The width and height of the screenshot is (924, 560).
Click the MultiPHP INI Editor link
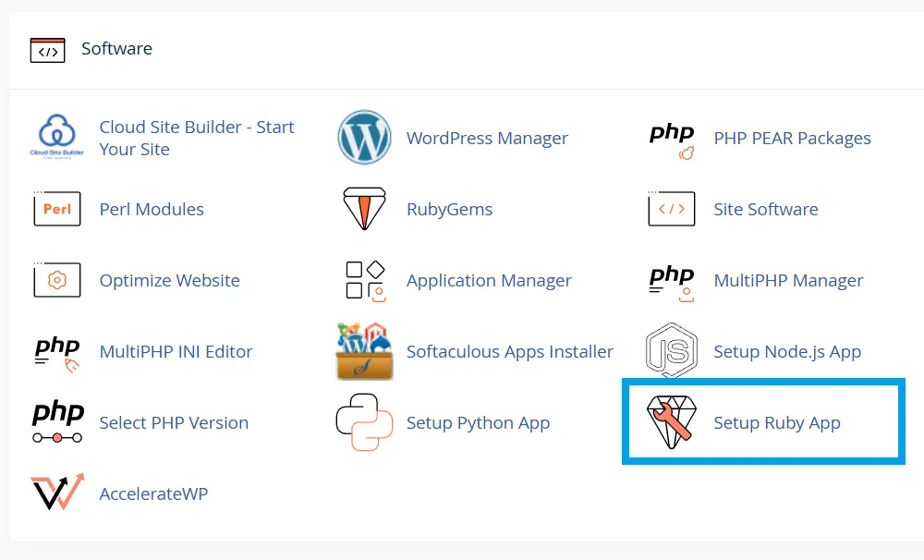click(176, 351)
